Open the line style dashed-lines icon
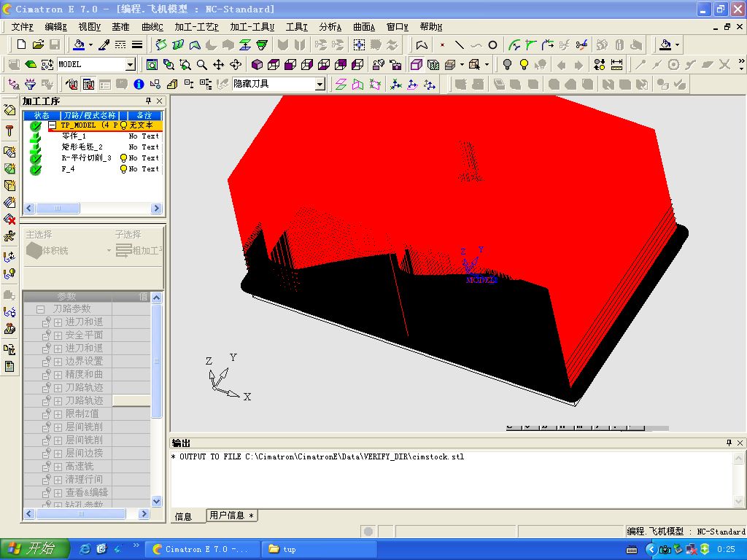The image size is (747, 560). pyautogui.click(x=120, y=44)
